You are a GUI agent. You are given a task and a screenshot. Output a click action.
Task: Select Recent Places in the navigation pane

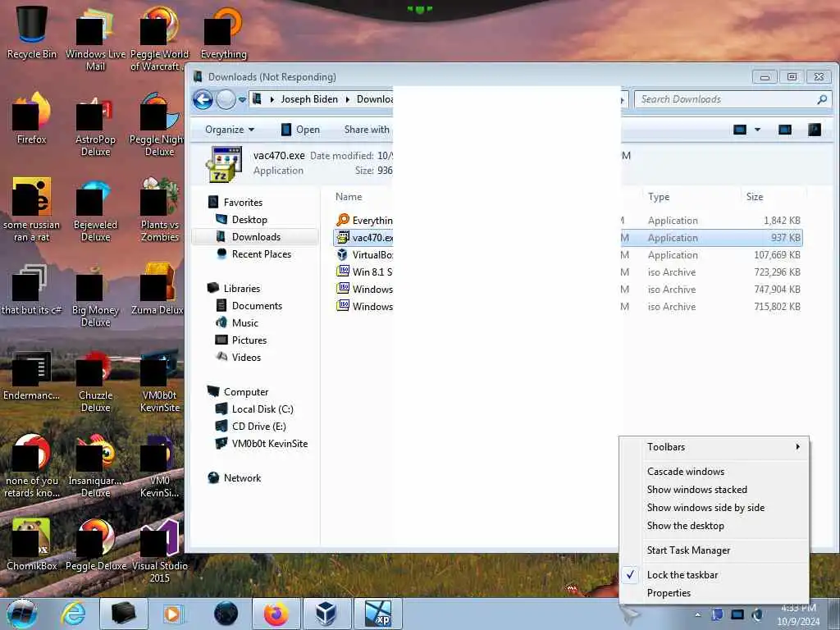pos(261,254)
